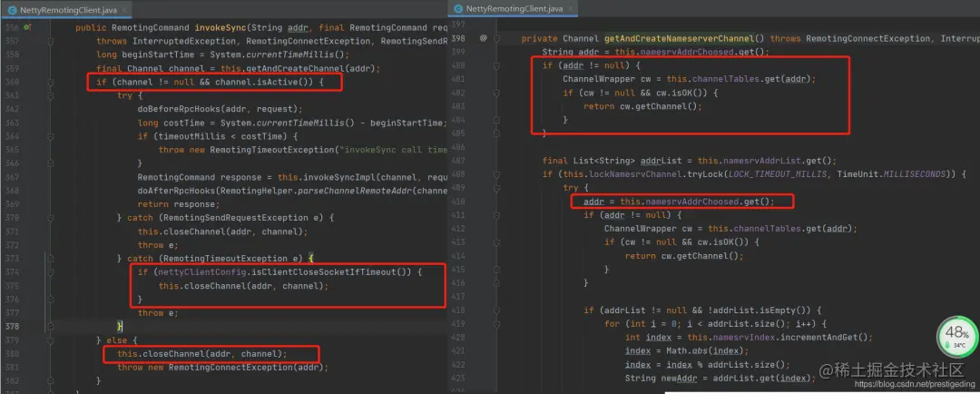
Task: Collapse the tryLock if block at line 408
Action: click(497, 174)
